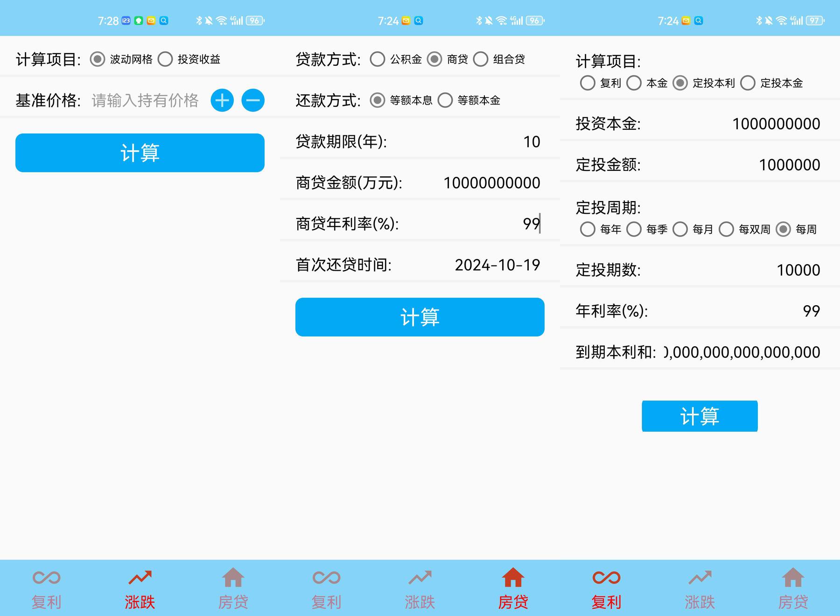Choose the 组合贷 loan option

[x=481, y=59]
